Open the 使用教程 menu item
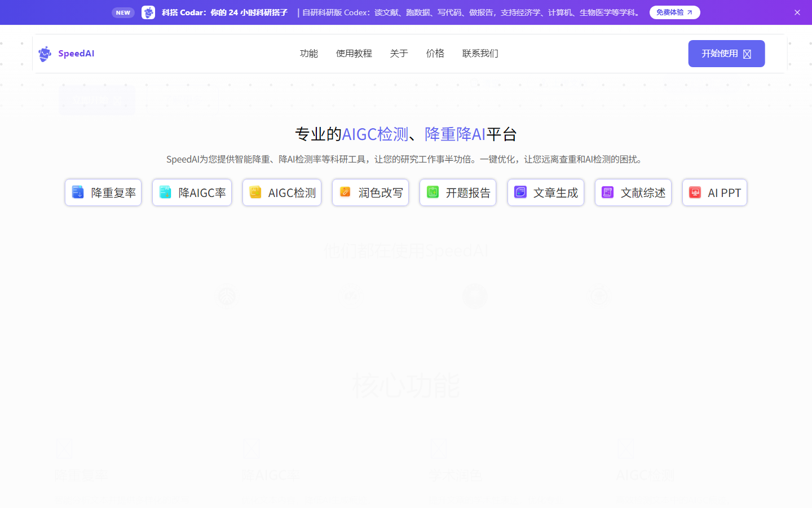This screenshot has height=508, width=812. [x=354, y=54]
